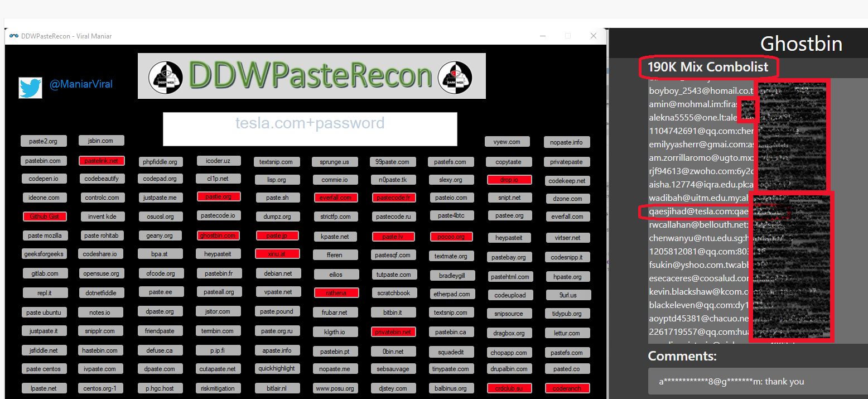Click the invent kde button
The image size is (868, 399).
click(x=102, y=217)
